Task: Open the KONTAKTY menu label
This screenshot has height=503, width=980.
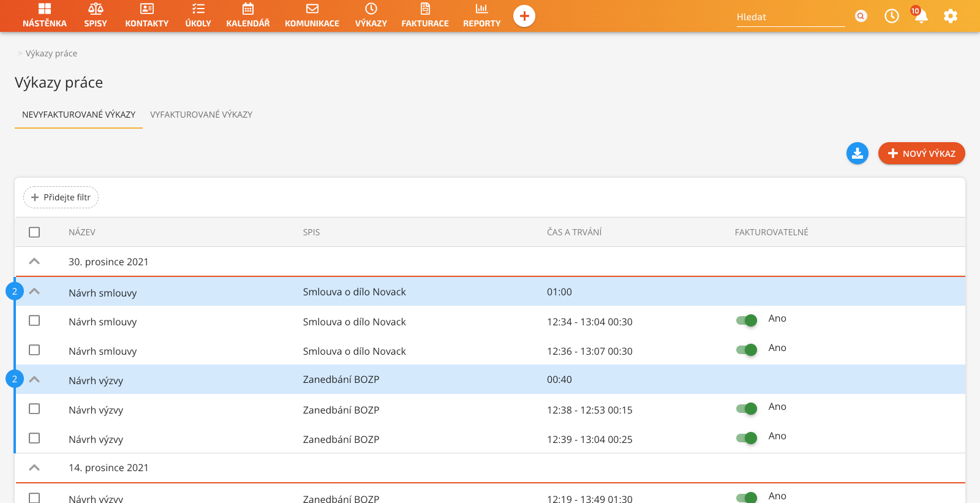Action: point(147,23)
